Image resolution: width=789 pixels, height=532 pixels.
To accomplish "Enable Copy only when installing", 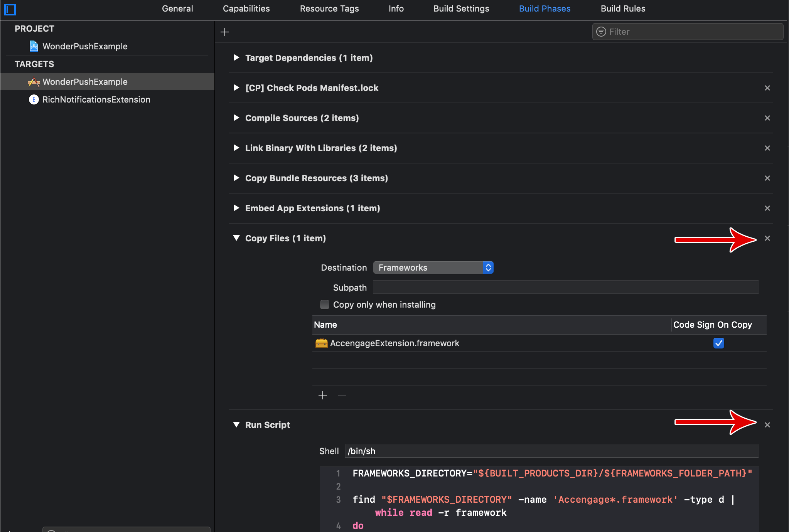I will pos(325,305).
